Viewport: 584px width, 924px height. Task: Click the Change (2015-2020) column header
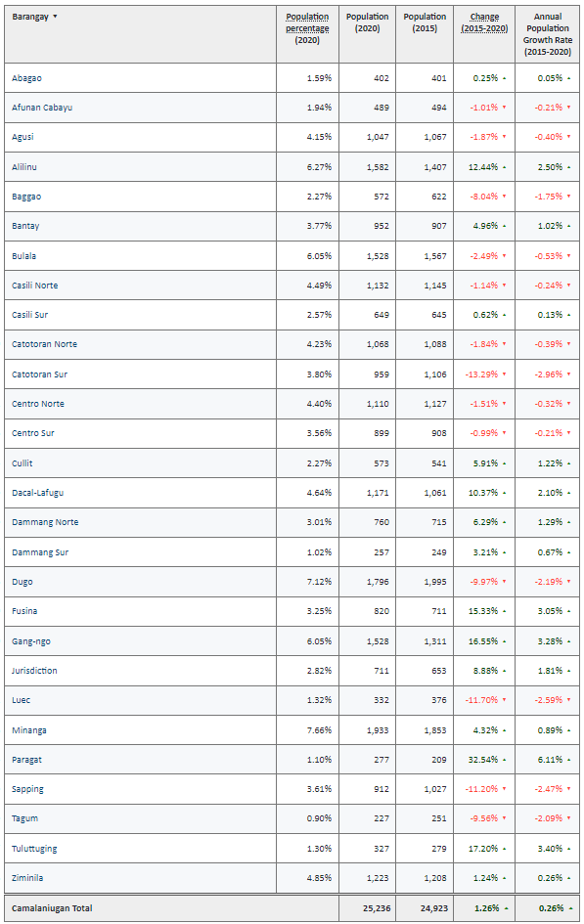click(484, 22)
